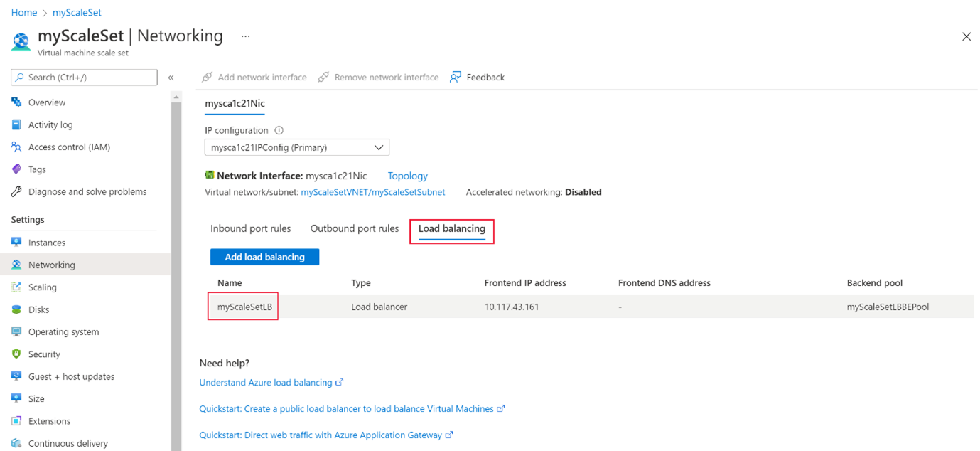Switch to Outbound port rules tab
This screenshot has height=451, width=980.
coord(355,228)
